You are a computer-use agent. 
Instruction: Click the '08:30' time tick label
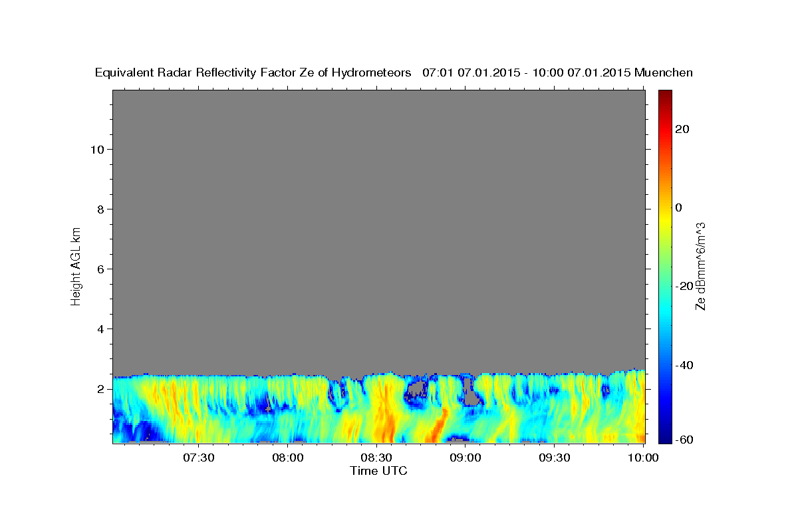pyautogui.click(x=377, y=458)
